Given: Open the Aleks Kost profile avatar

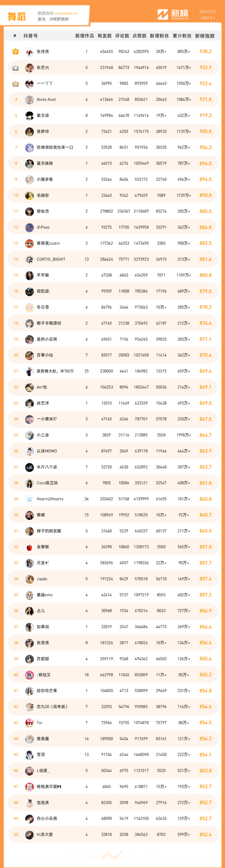Looking at the screenshot, I should point(29,100).
